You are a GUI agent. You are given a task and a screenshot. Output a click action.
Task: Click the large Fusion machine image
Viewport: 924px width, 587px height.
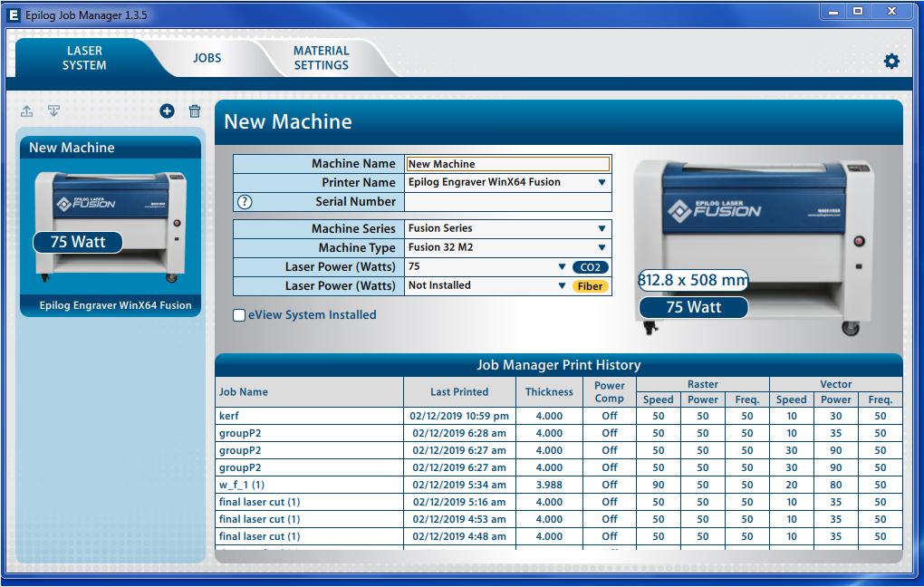(754, 247)
